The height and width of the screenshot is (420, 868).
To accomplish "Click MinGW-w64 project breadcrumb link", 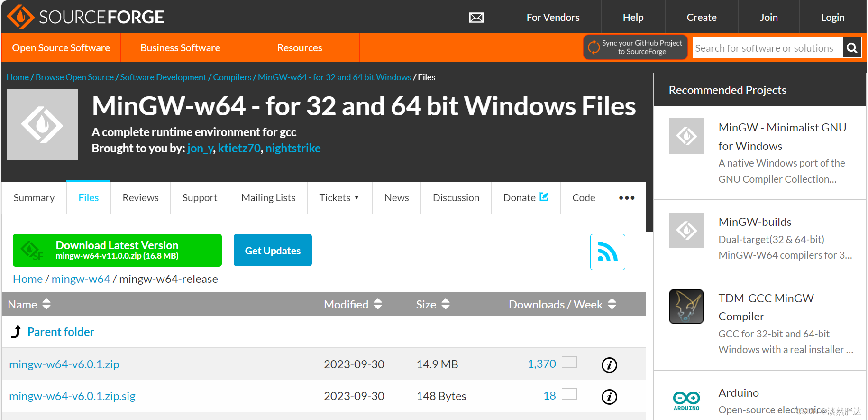I will click(335, 77).
